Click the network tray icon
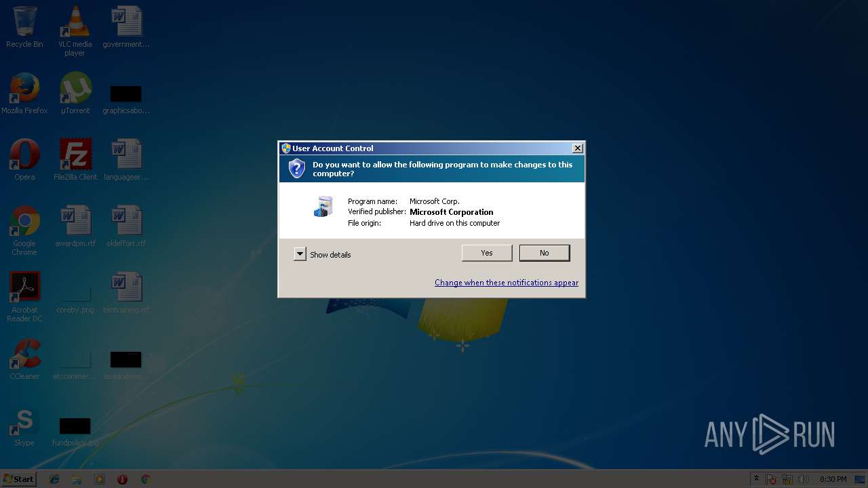Screen dimensions: 868x488 coord(787,479)
